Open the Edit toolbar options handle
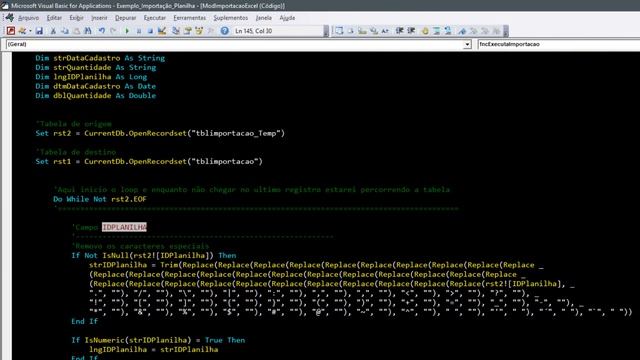 [506, 31]
